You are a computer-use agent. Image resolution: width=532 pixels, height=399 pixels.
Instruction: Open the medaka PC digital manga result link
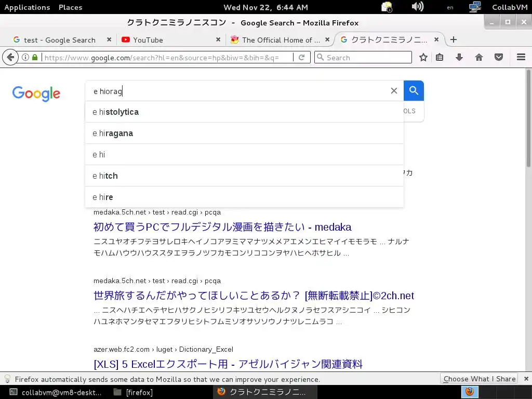(x=222, y=227)
